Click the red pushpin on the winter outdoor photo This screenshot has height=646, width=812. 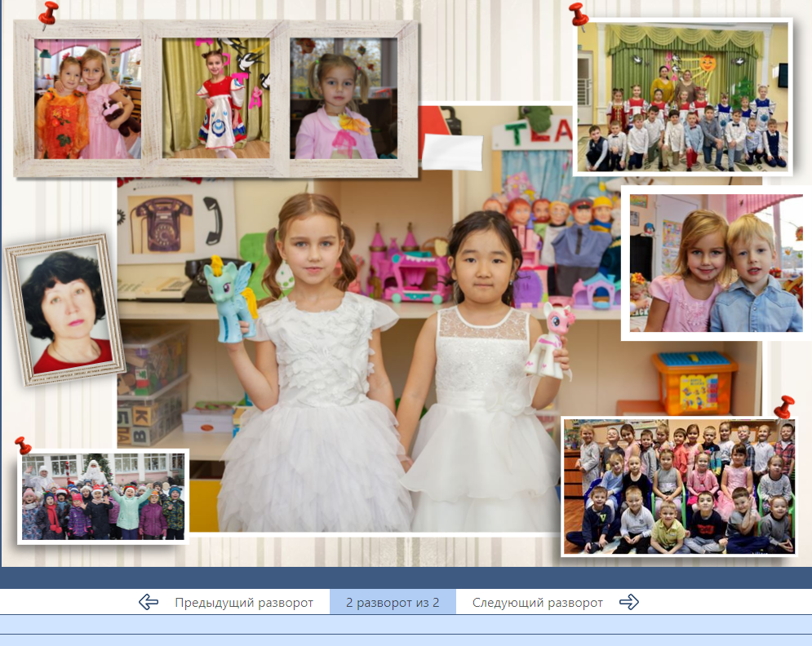pos(24,445)
